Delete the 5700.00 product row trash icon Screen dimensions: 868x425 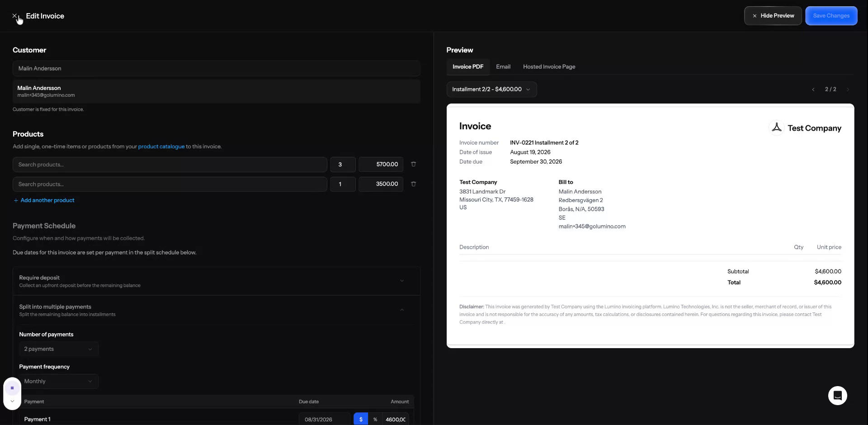[413, 164]
